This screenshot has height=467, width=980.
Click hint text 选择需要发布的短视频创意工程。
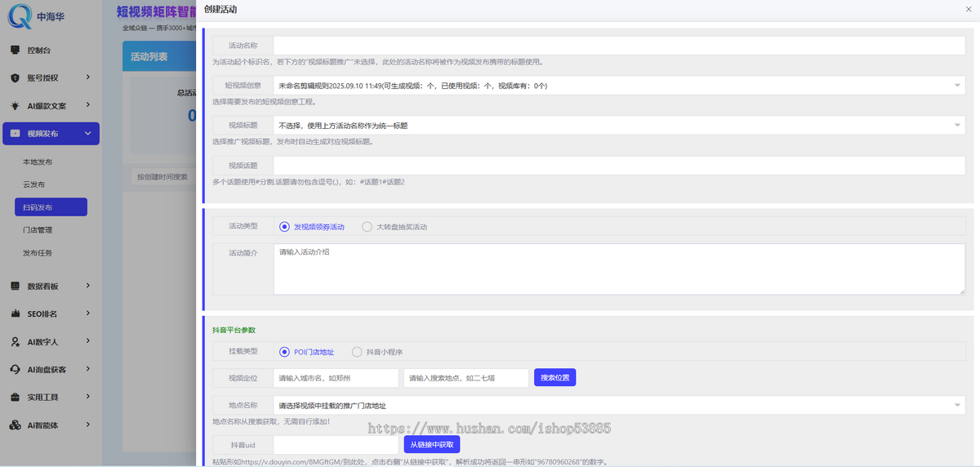(x=264, y=102)
